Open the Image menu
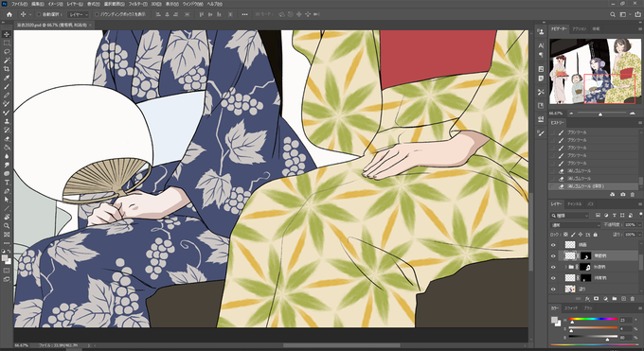Screen dimensions: 644x351 pyautogui.click(x=56, y=4)
